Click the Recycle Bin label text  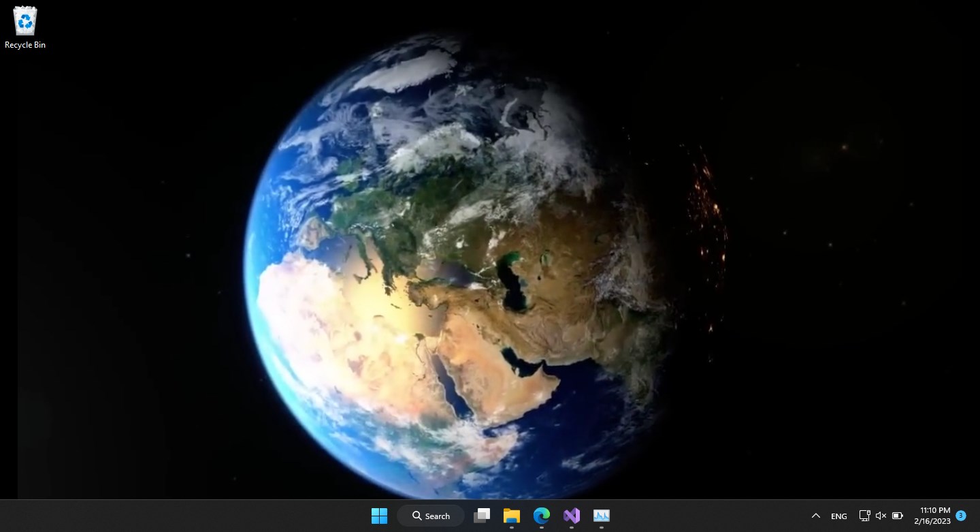(x=24, y=45)
